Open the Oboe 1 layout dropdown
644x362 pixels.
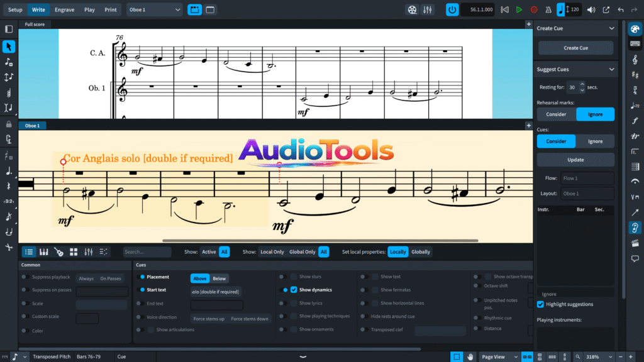[x=154, y=9]
